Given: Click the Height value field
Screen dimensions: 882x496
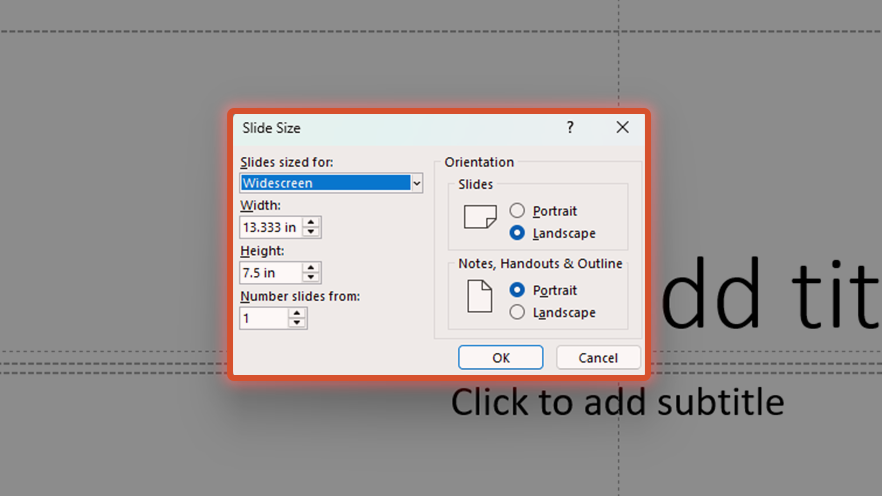Looking at the screenshot, I should click(271, 273).
